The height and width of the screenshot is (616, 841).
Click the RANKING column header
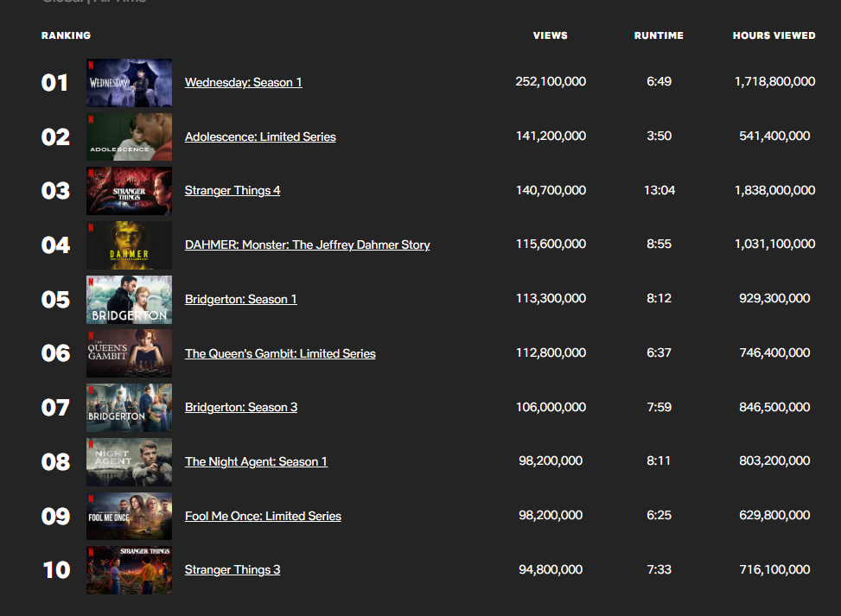pyautogui.click(x=65, y=35)
